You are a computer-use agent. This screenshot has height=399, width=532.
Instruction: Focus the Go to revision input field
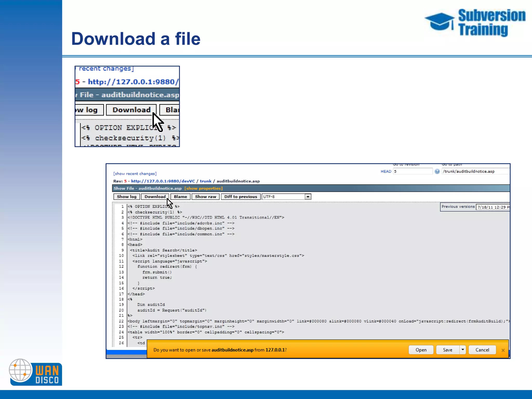(413, 171)
